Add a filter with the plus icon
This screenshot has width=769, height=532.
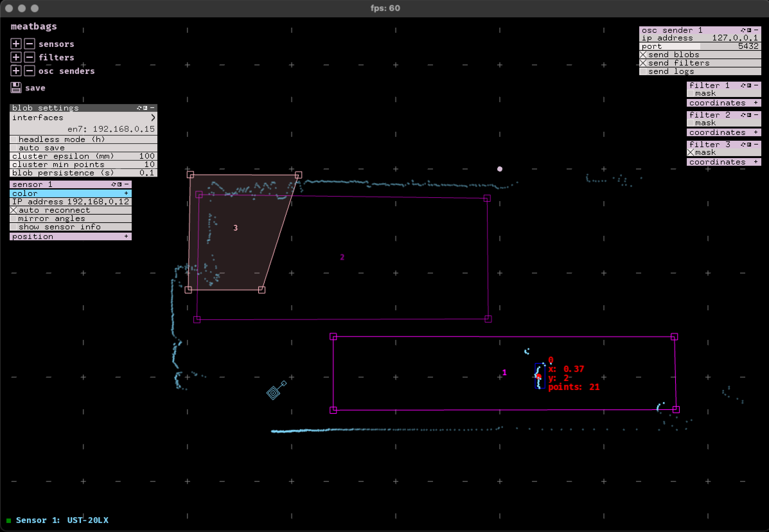point(16,57)
